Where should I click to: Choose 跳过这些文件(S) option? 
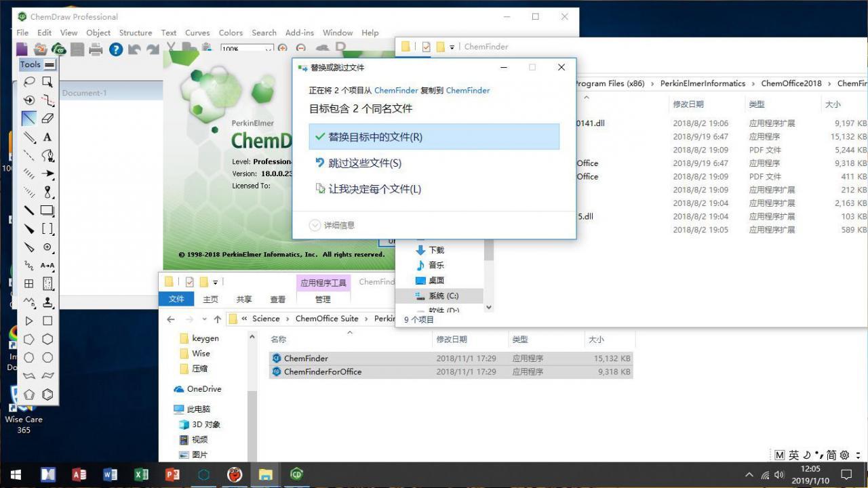(434, 163)
